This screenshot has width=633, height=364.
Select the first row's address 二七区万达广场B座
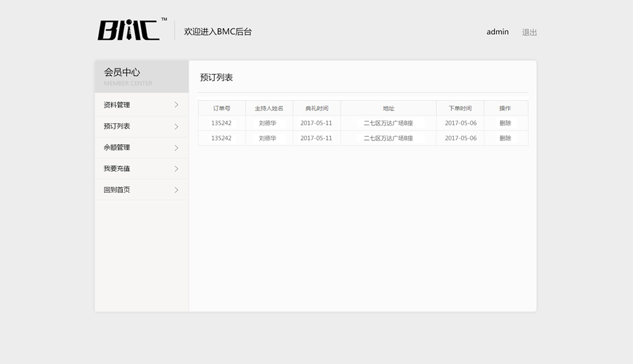point(388,123)
